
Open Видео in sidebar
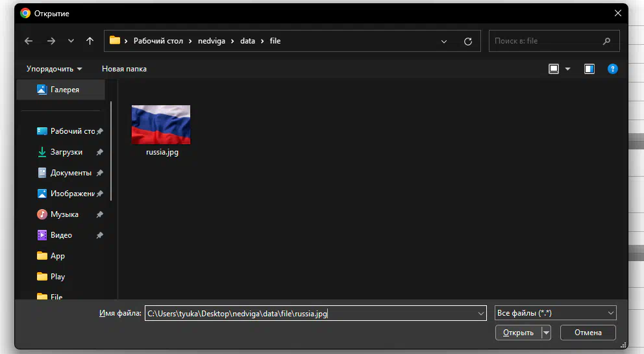coord(55,235)
